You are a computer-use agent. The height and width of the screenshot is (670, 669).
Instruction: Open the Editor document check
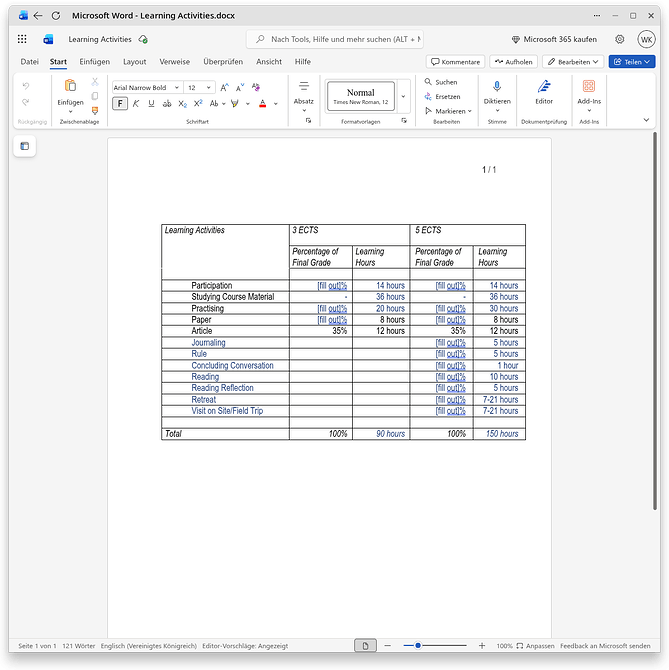(544, 91)
